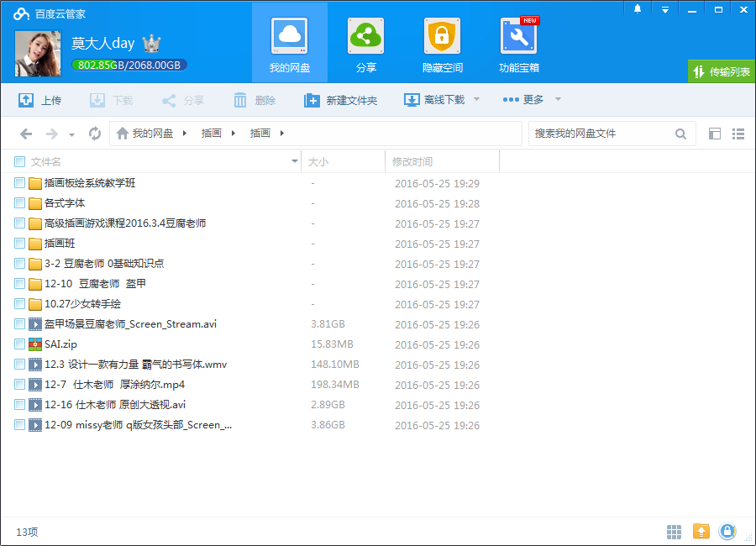Select 12-09 missy老师 q版女孩头部 file name

(139, 425)
